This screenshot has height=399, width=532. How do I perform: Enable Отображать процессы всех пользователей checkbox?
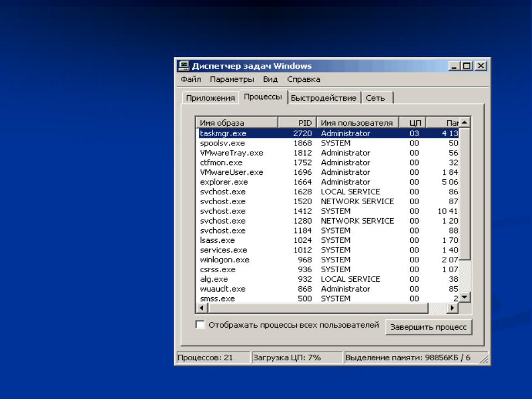click(200, 325)
